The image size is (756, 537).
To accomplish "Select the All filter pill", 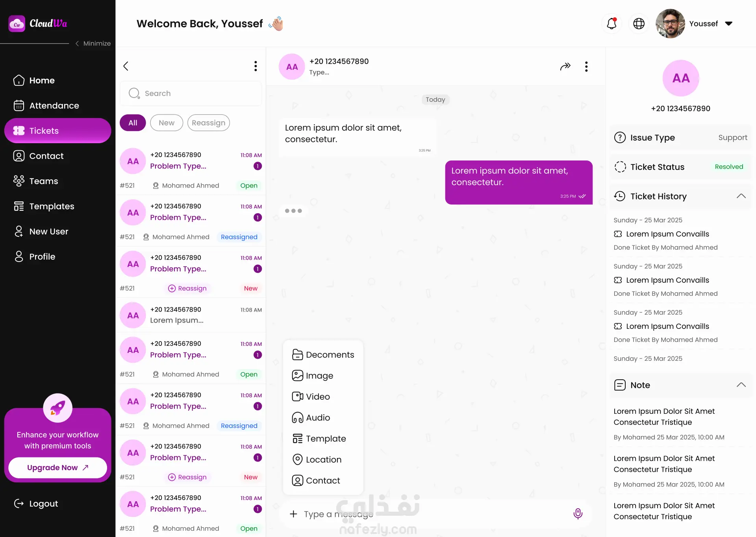I will pyautogui.click(x=133, y=123).
